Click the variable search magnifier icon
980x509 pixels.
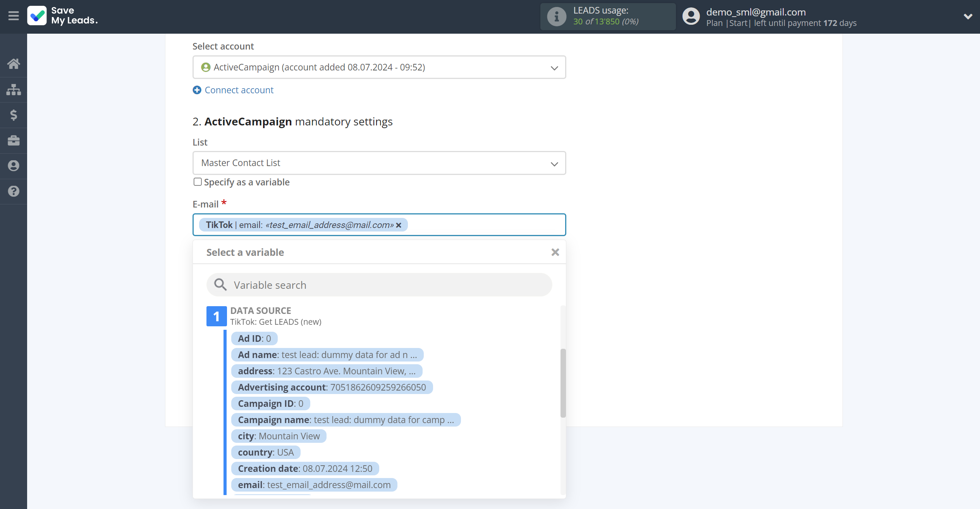[220, 285]
